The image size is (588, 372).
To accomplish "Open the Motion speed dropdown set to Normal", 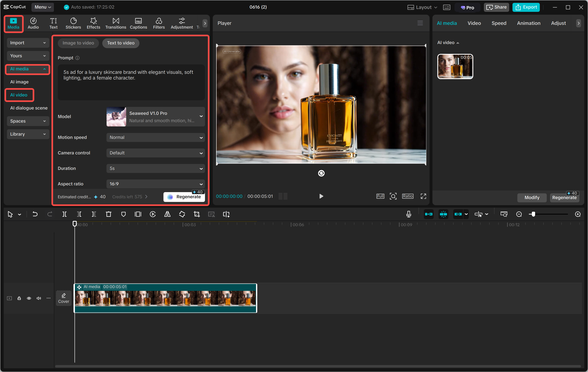I will pyautogui.click(x=156, y=137).
